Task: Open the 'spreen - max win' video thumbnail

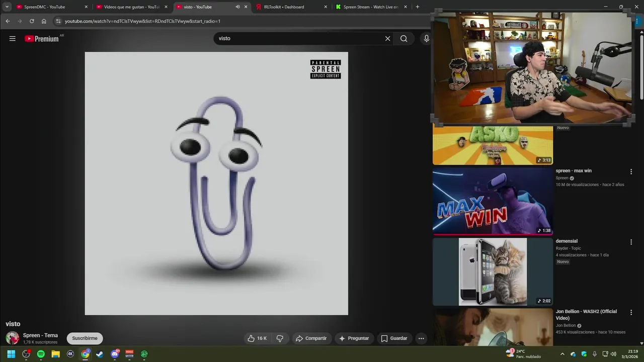Action: [493, 201]
